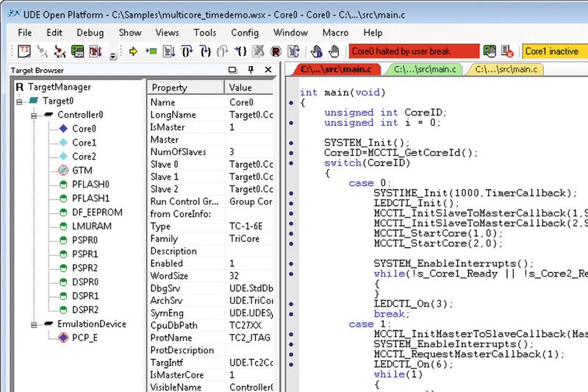Switch to the green main.c tab
This screenshot has height=392, width=588.
click(x=425, y=69)
